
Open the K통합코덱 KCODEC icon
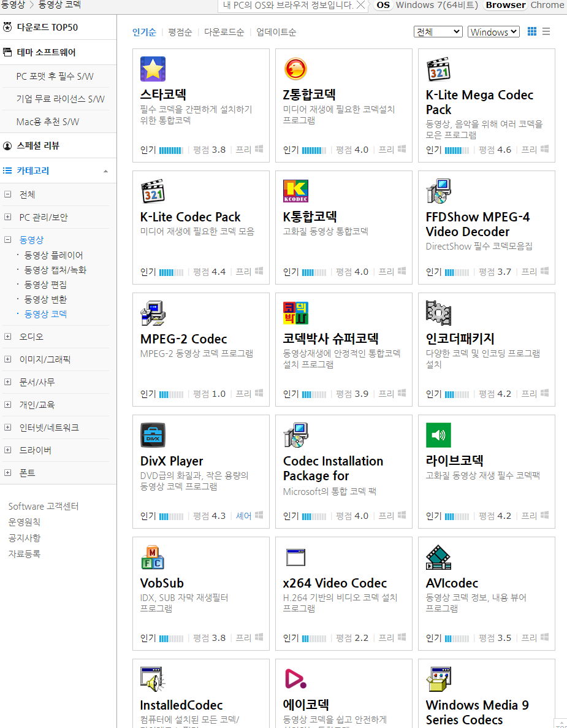pos(295,191)
